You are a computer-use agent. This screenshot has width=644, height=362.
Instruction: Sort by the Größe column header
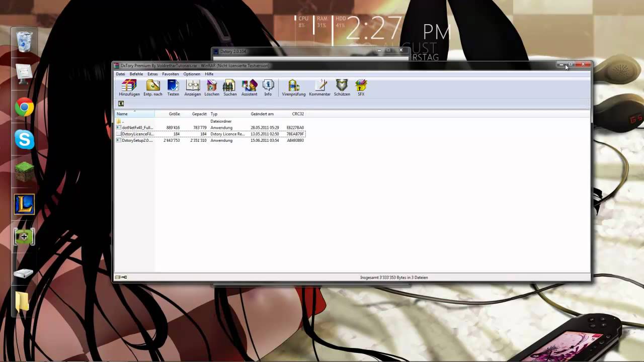coord(168,114)
